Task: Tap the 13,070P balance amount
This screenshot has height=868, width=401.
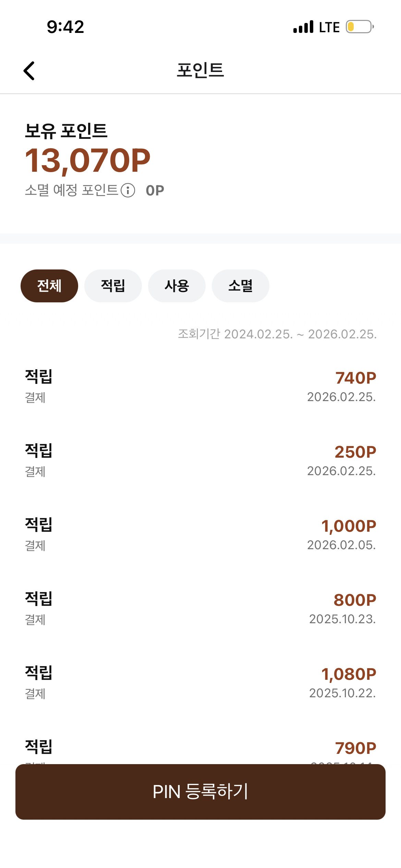Action: click(88, 160)
